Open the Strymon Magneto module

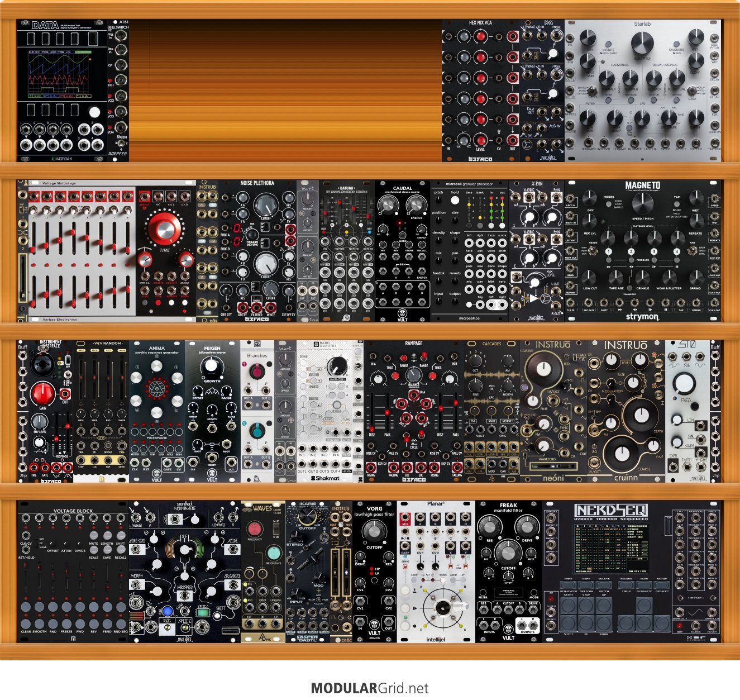(x=643, y=251)
